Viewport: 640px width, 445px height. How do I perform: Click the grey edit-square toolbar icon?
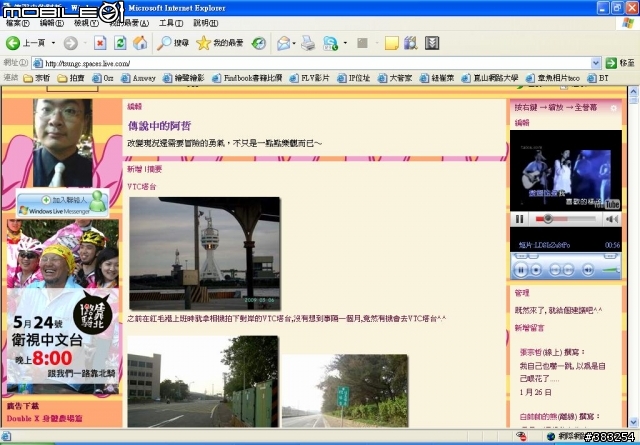(x=362, y=43)
